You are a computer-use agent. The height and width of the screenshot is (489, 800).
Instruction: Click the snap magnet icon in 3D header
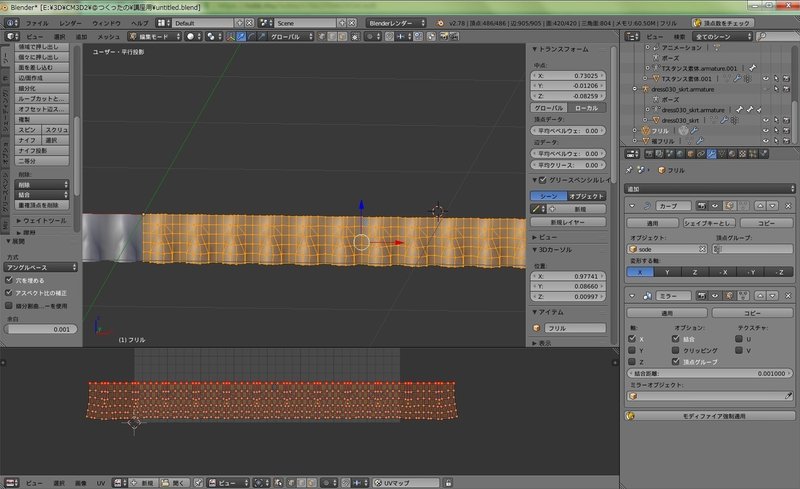point(389,36)
